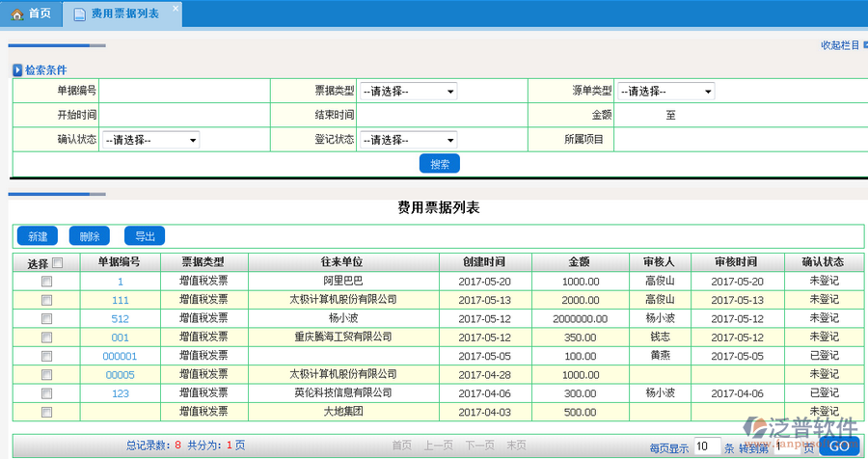The width and height of the screenshot is (868, 459).
Task: Select checkbox for document 512
Action: 46,318
